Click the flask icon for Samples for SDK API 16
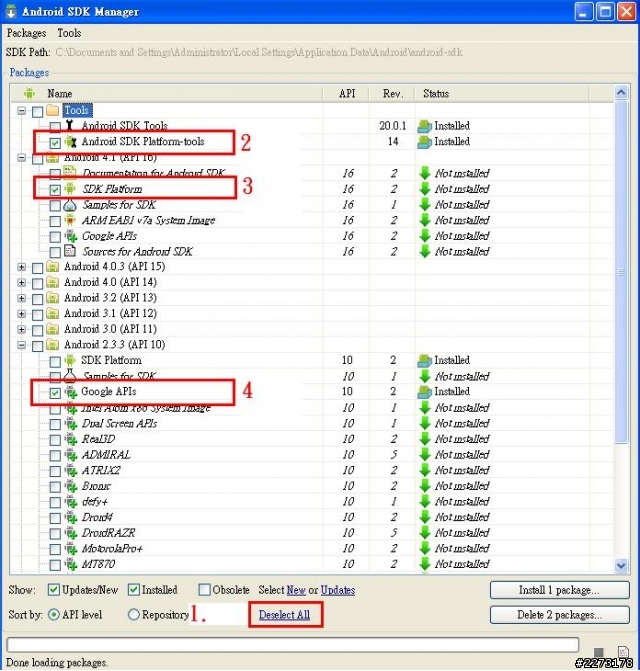This screenshot has height=671, width=640. point(70,205)
